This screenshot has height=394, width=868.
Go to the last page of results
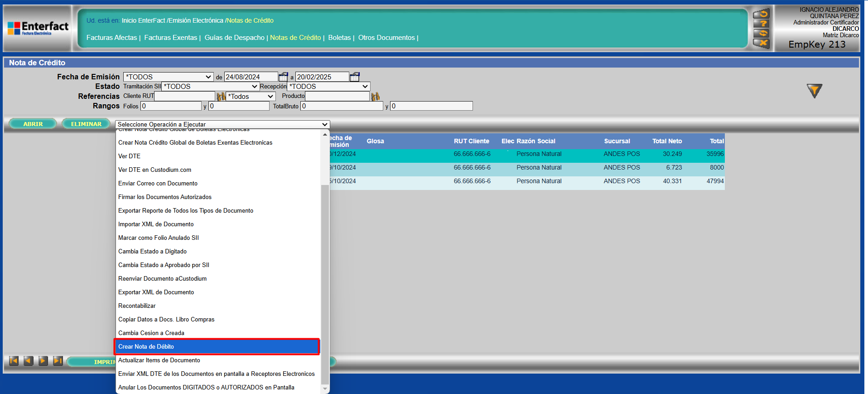[x=58, y=361]
